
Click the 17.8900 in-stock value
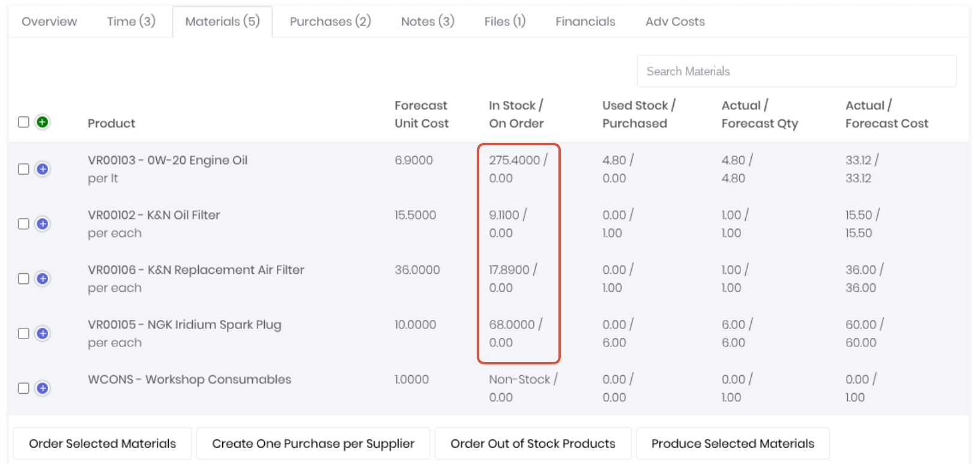509,270
